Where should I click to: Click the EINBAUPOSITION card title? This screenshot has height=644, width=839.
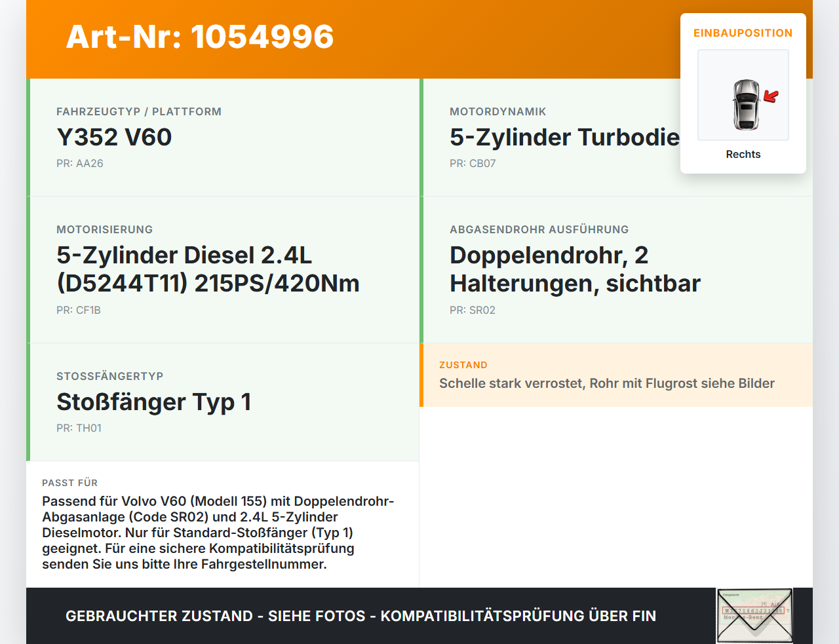point(743,33)
